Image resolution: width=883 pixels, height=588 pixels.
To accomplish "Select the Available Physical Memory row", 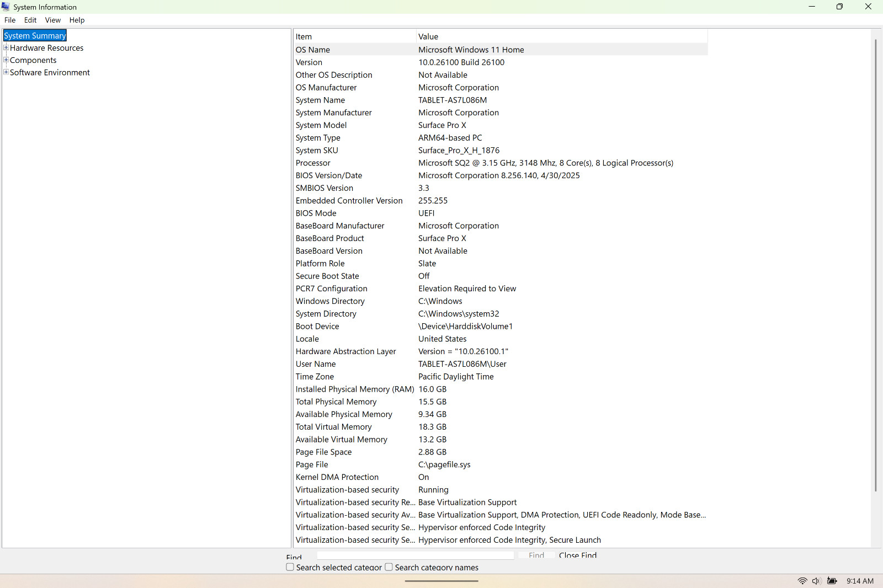I will [501, 414].
